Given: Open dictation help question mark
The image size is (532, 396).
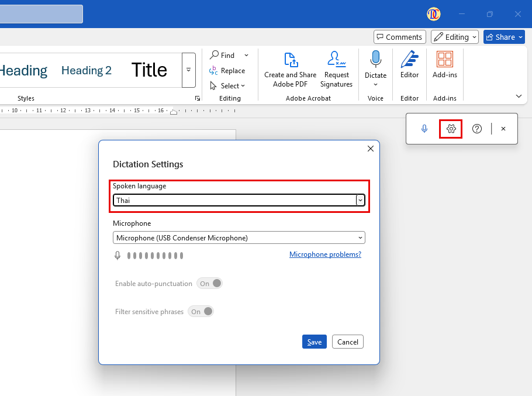Looking at the screenshot, I should (476, 129).
